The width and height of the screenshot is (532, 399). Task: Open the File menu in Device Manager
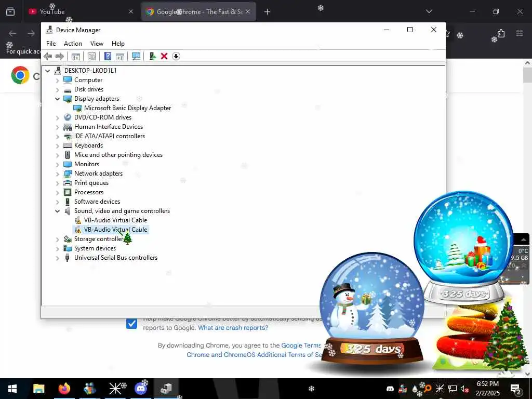pos(51,44)
